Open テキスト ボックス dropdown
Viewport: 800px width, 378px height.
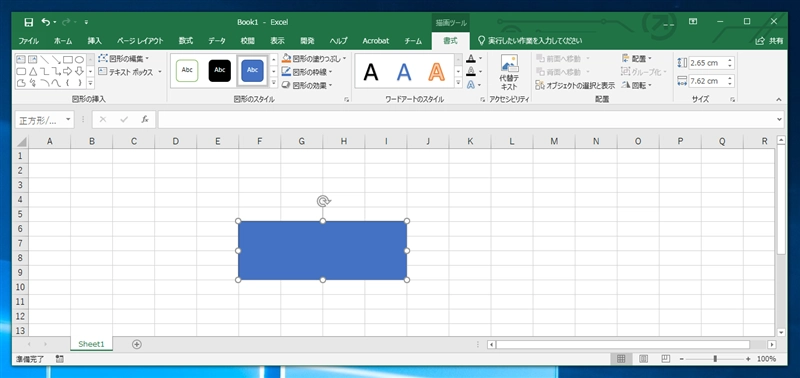click(x=130, y=72)
